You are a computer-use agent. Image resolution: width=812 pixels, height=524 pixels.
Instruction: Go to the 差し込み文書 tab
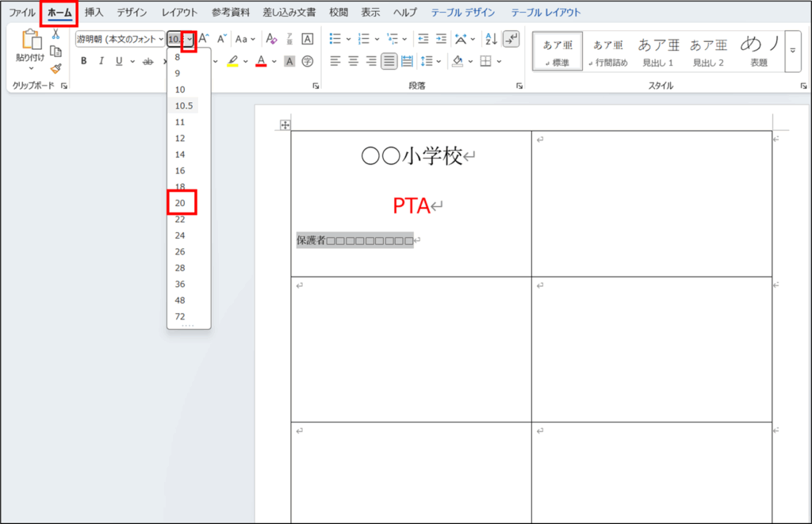coord(289,12)
